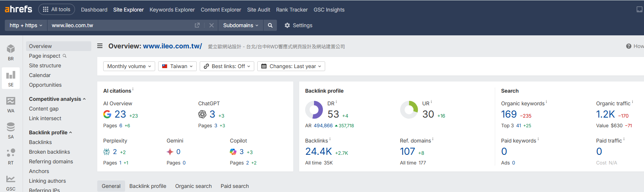Viewport: 644px width, 192px height.
Task: Toggle the hamburger menu beside Overview
Action: tap(100, 46)
